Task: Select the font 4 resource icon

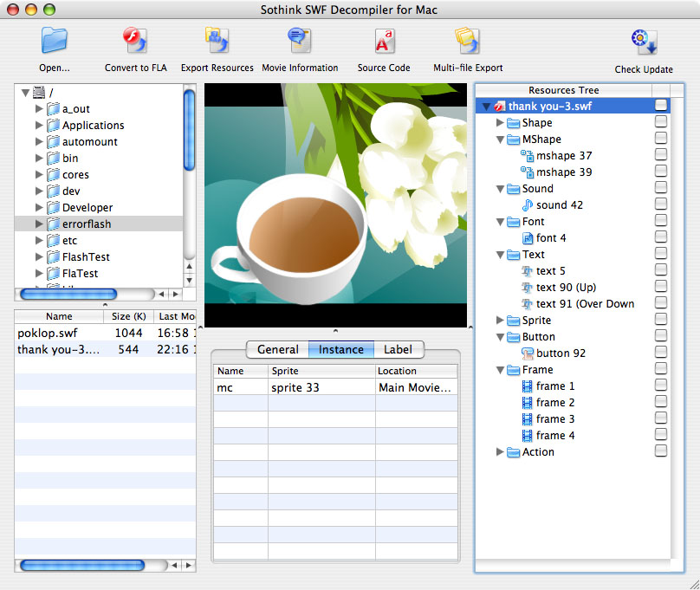Action: pos(528,238)
